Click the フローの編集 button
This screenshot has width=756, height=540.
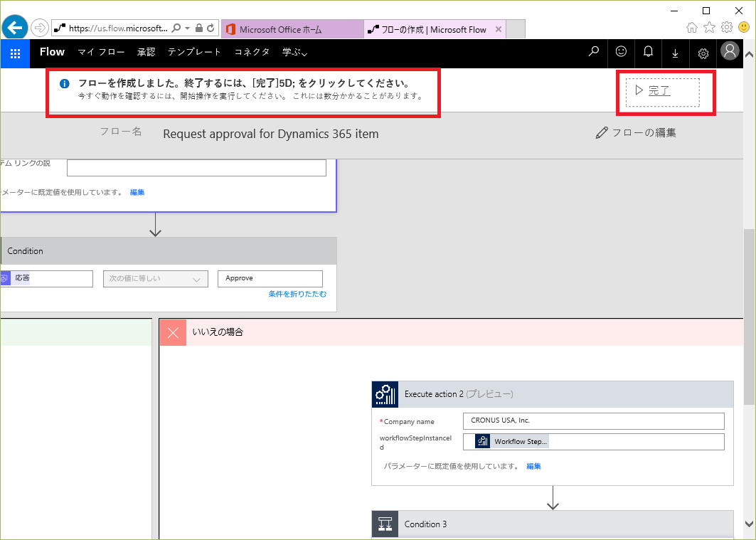coord(636,132)
